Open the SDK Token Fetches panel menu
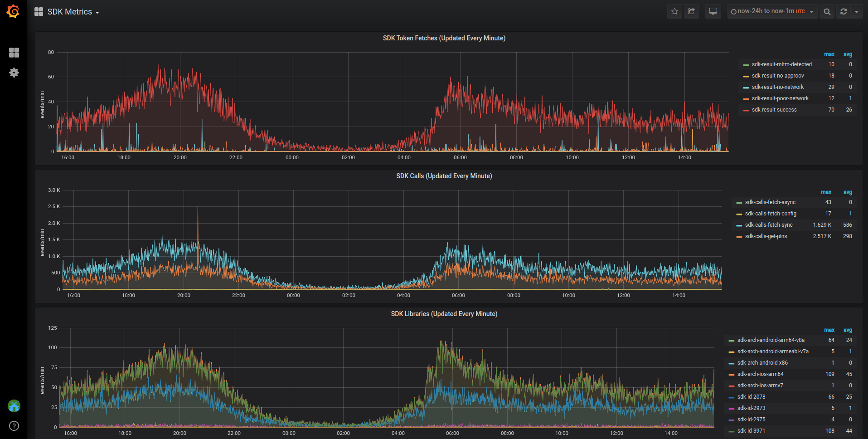 (444, 38)
